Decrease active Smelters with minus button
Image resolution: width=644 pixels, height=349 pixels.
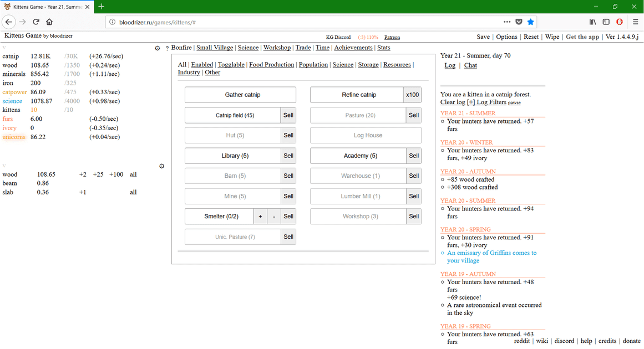pos(274,216)
